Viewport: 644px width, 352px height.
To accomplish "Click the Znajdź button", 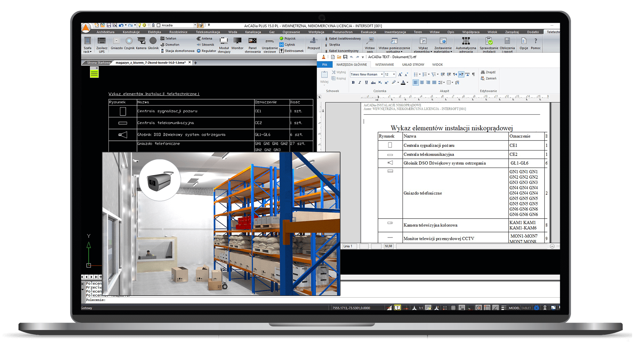I will point(488,72).
